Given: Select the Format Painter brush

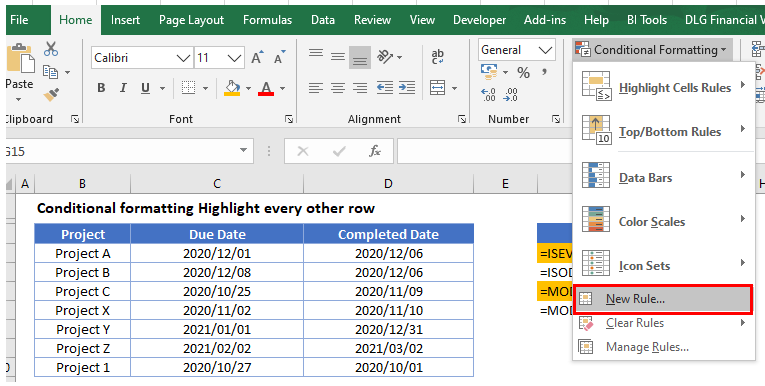Looking at the screenshot, I should (51, 94).
